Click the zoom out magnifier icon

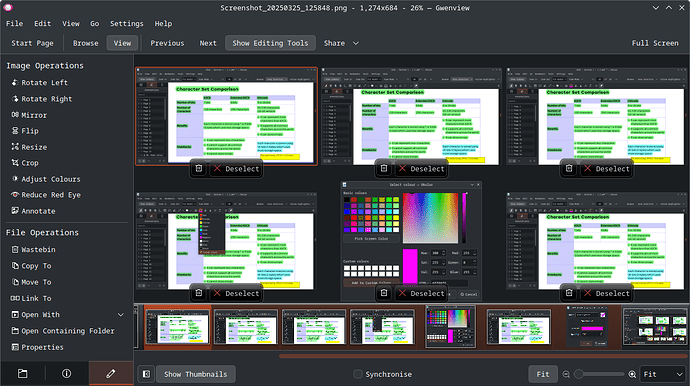point(566,374)
